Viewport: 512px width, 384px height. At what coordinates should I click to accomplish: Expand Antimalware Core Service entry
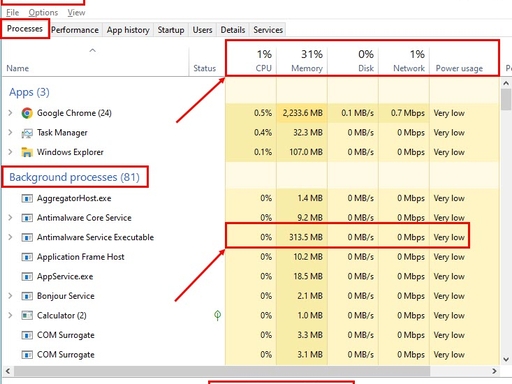[x=10, y=218]
